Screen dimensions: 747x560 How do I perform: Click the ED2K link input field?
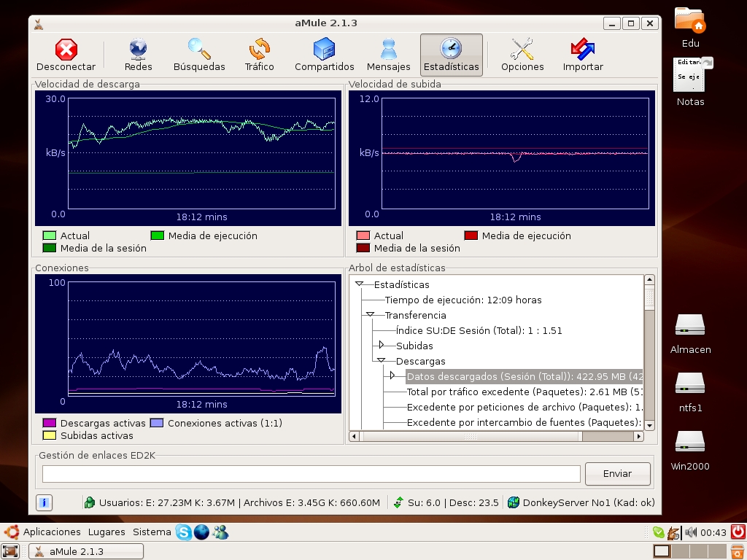(x=311, y=474)
